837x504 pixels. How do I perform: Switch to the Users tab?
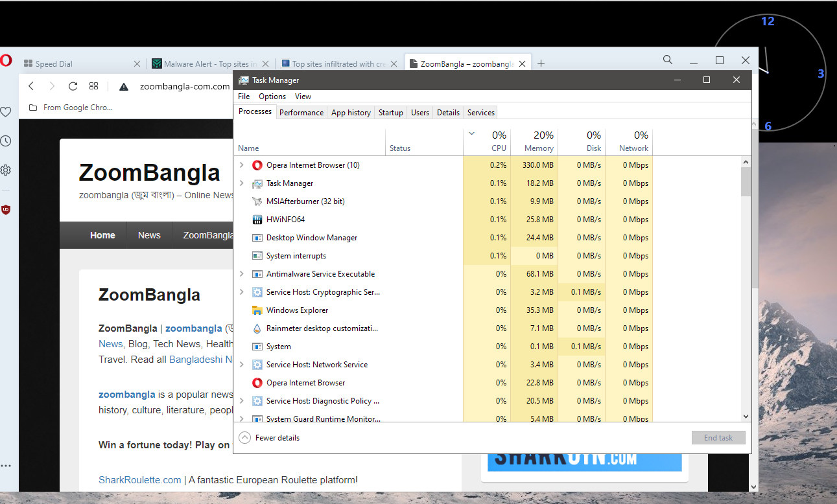coord(420,113)
